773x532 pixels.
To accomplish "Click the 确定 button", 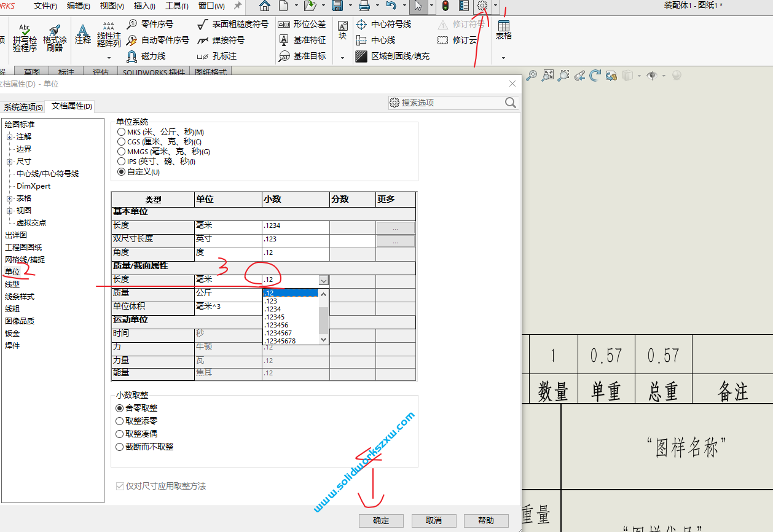I will click(x=381, y=520).
